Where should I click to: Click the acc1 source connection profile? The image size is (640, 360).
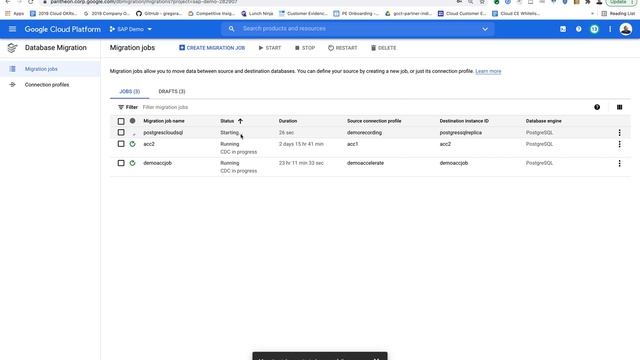pos(352,144)
